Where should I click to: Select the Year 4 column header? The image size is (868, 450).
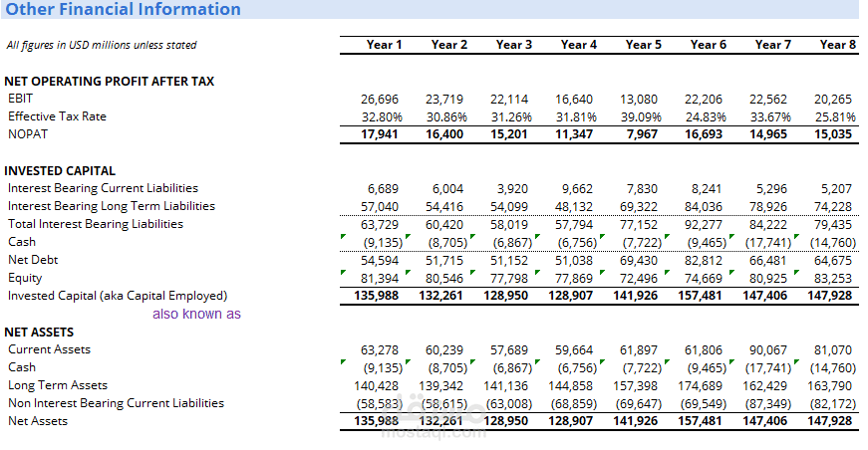578,45
